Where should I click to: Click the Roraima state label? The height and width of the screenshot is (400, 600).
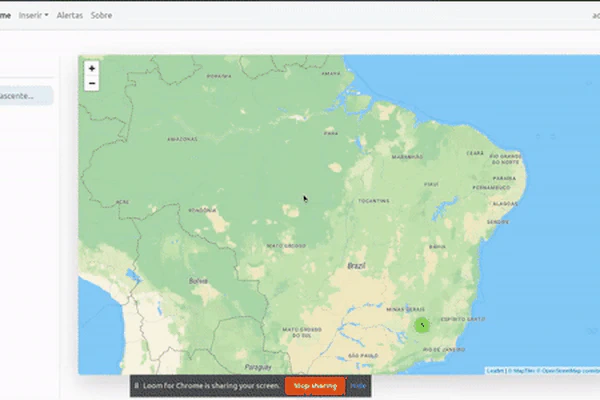pyautogui.click(x=219, y=76)
